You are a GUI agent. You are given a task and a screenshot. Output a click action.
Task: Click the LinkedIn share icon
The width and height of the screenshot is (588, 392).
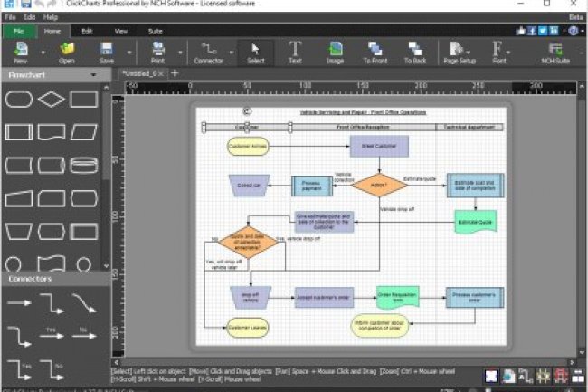point(554,31)
